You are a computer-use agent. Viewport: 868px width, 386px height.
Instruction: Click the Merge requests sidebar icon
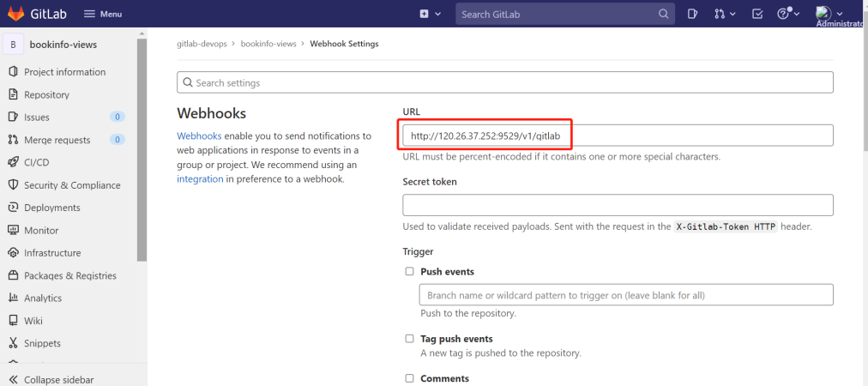click(x=13, y=140)
